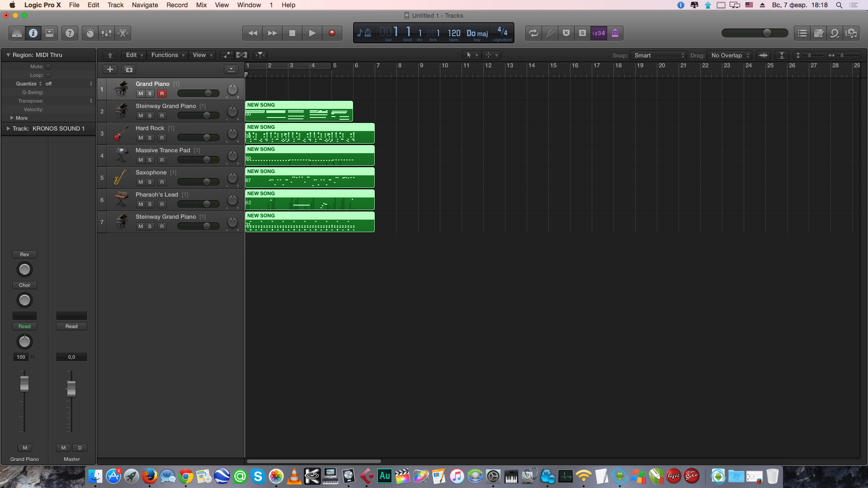Open the Navigate menu in menu bar
The height and width of the screenshot is (488, 868).
click(x=145, y=5)
